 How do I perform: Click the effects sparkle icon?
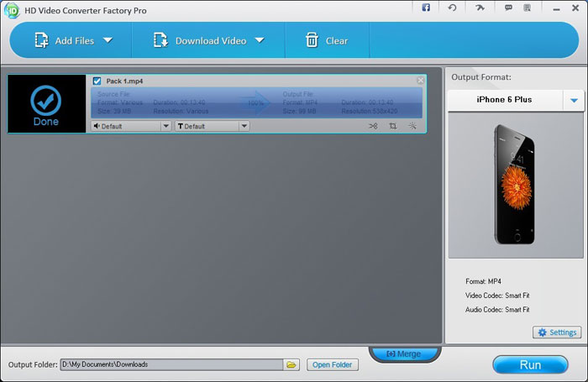412,126
